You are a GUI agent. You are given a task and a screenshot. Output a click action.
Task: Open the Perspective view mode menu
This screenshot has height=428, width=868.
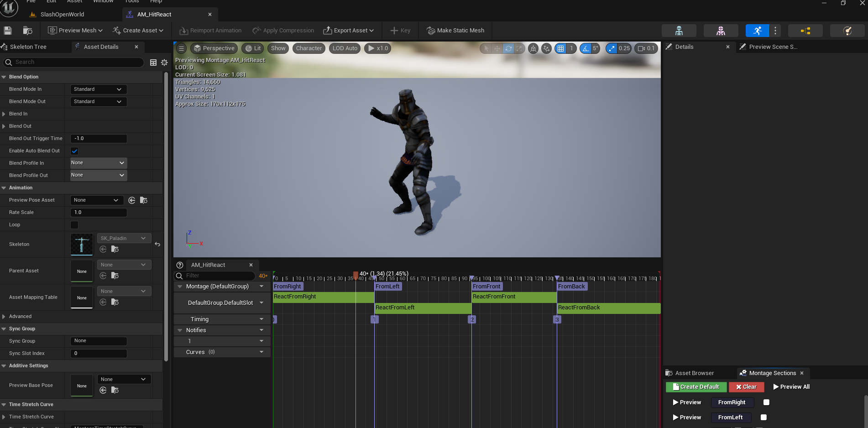click(x=214, y=48)
